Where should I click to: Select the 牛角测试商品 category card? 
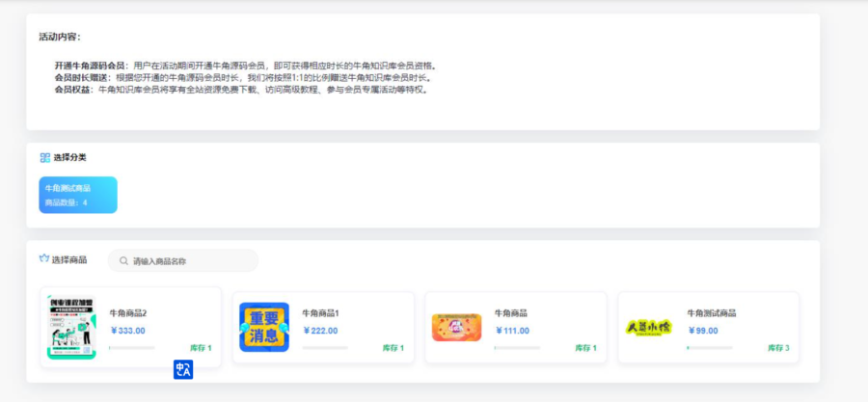click(x=78, y=195)
